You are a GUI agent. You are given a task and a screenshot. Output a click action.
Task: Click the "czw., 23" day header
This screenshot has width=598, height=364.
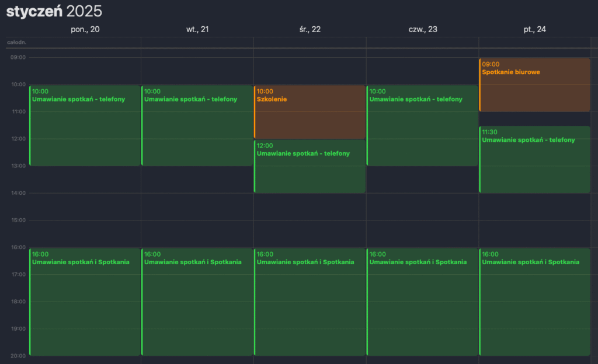pyautogui.click(x=423, y=29)
